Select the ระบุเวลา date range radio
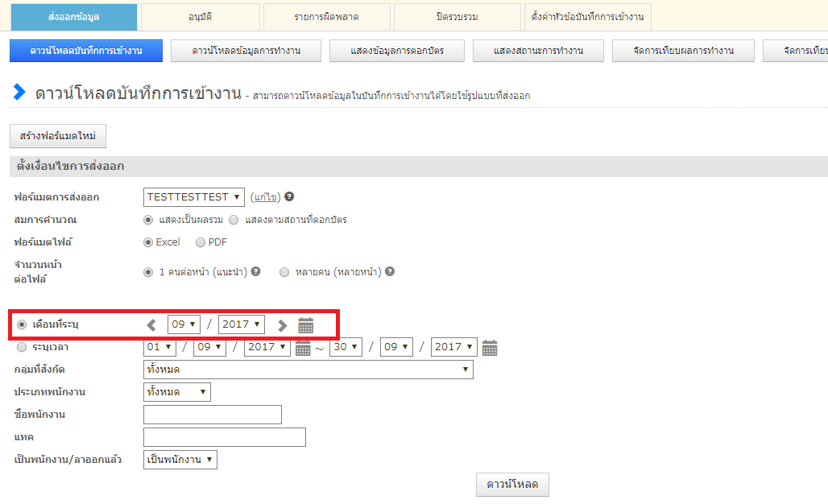 point(22,347)
